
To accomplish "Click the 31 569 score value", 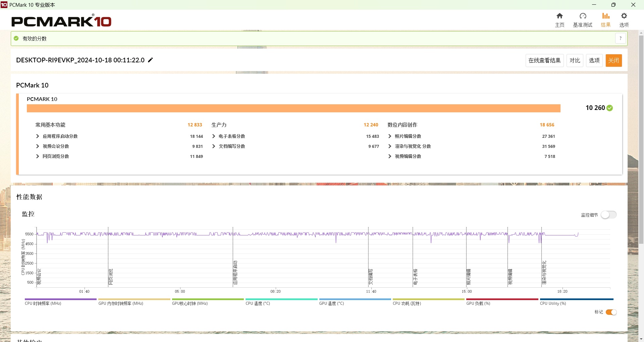I will 549,146.
